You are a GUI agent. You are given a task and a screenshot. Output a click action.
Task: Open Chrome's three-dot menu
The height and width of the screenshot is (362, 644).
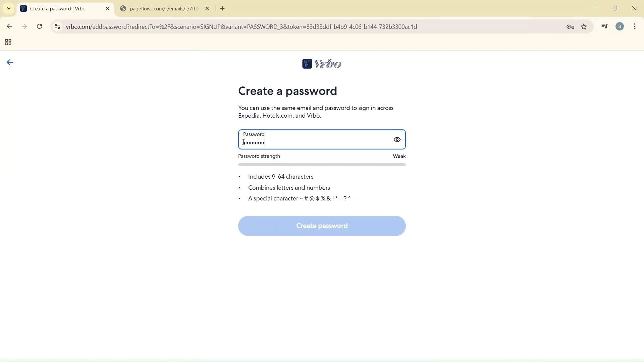pos(635,26)
